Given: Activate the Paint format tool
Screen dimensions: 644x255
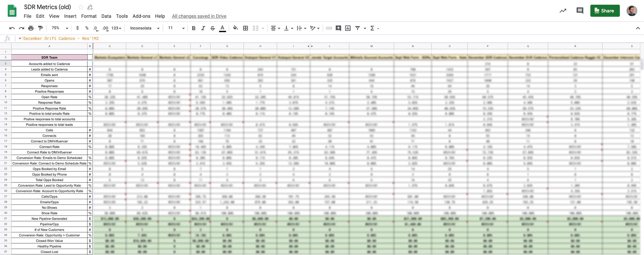Looking at the screenshot, I should (x=40, y=28).
